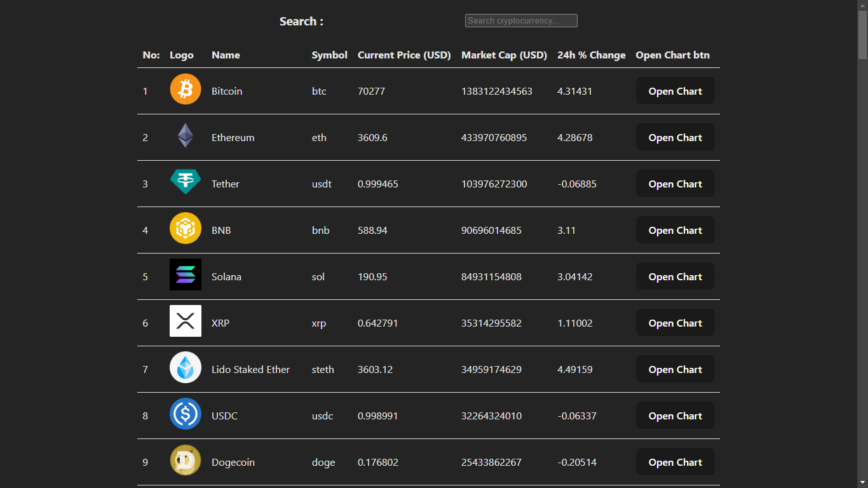Viewport: 868px width, 488px height.
Task: Select the Ethereum name cell
Action: coord(233,138)
